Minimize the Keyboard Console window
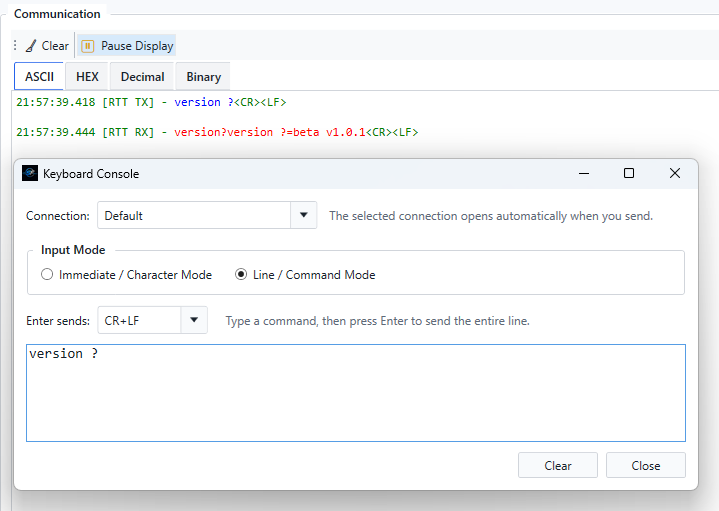Image resolution: width=719 pixels, height=511 pixels. pos(584,173)
